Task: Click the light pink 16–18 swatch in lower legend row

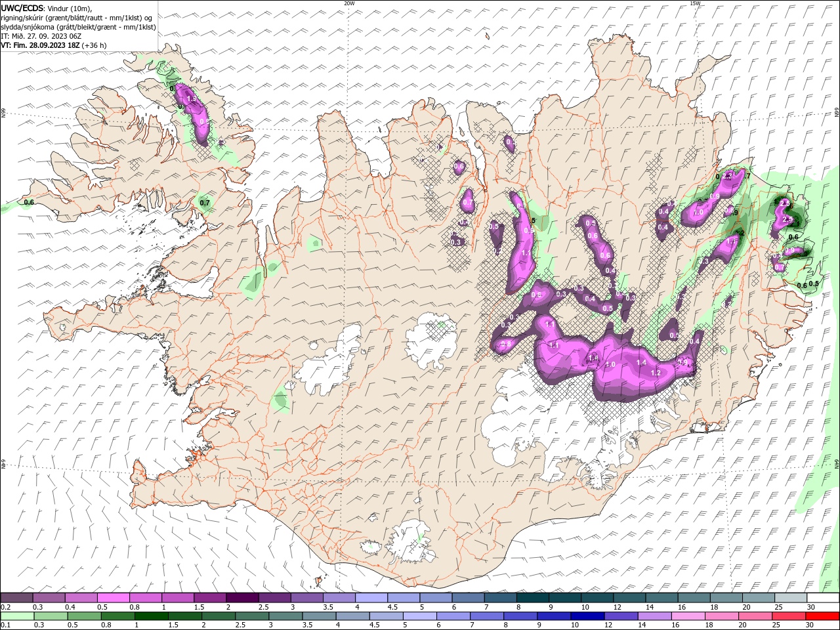Action: click(x=688, y=616)
